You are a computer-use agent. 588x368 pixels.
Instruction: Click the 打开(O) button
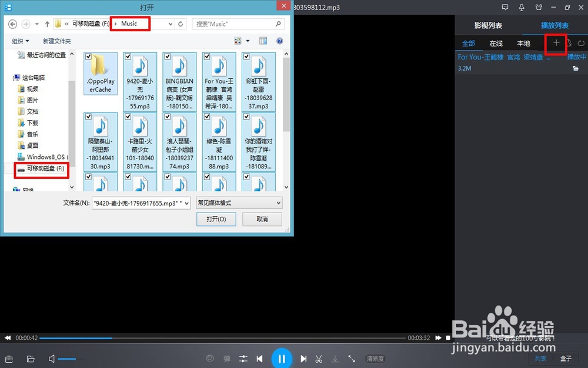tap(216, 219)
